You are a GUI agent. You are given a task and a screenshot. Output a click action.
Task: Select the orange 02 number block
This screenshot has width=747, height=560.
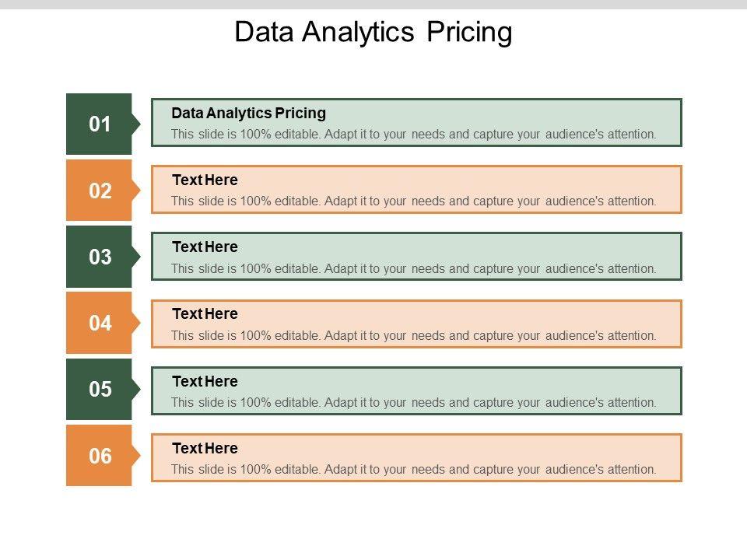tap(100, 191)
